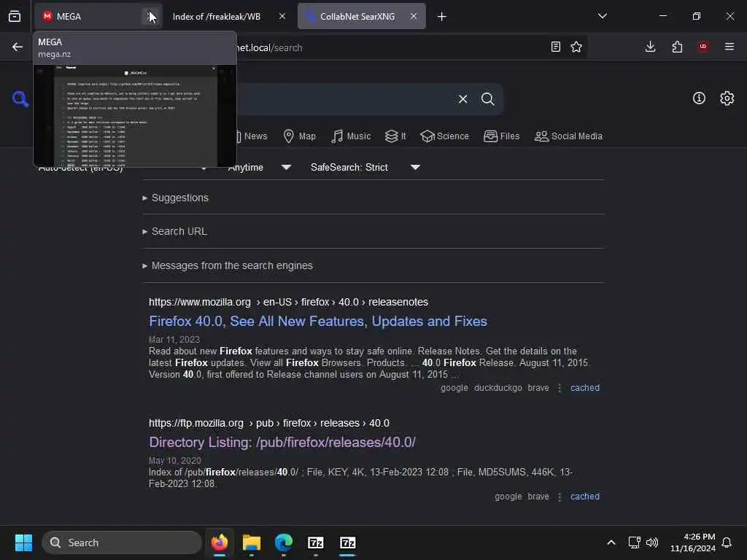
Task: Toggle reader view in address bar
Action: pos(555,47)
